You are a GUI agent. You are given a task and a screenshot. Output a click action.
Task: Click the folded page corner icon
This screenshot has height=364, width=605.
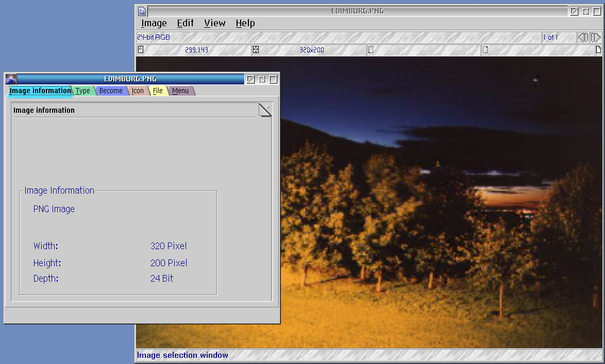coord(264,110)
